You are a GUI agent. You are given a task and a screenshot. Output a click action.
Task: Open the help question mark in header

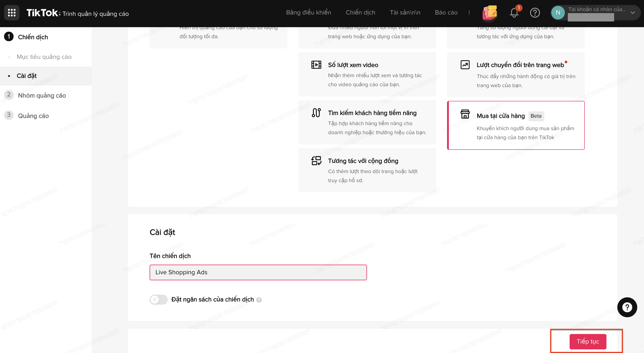pos(535,12)
